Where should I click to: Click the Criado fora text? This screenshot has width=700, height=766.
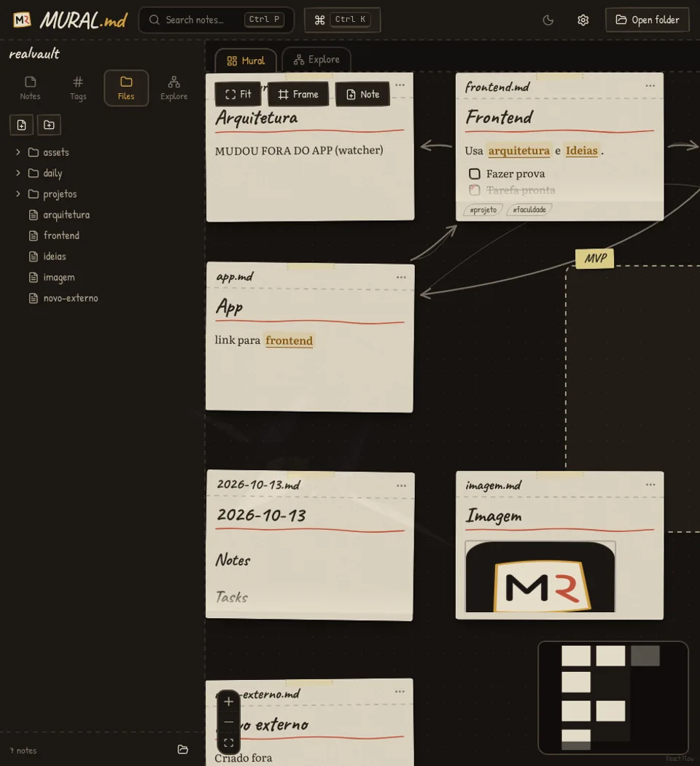[244, 758]
